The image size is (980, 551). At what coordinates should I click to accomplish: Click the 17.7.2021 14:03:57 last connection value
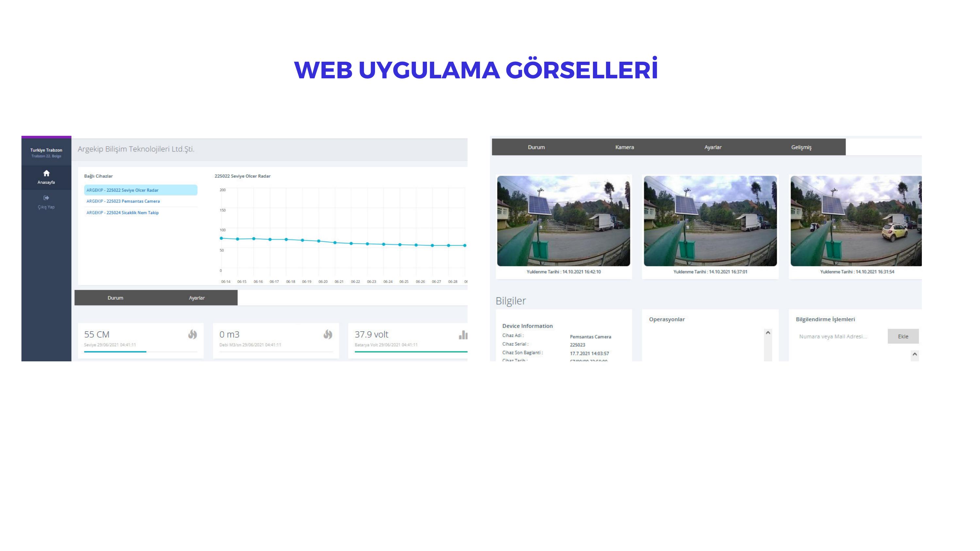click(589, 354)
